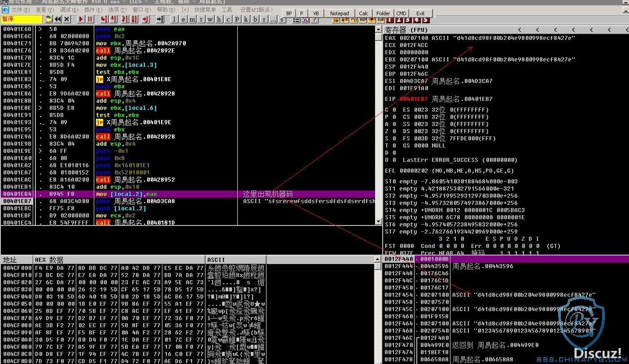The image size is (629, 364).
Task: Open the 调试(D) menu
Action: 69,9
